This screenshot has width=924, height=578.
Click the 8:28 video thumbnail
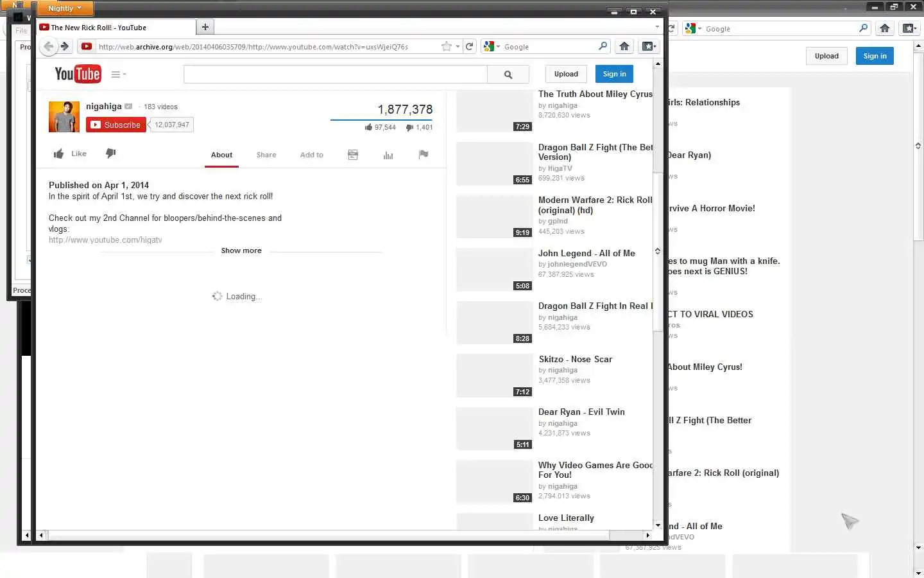pyautogui.click(x=494, y=322)
